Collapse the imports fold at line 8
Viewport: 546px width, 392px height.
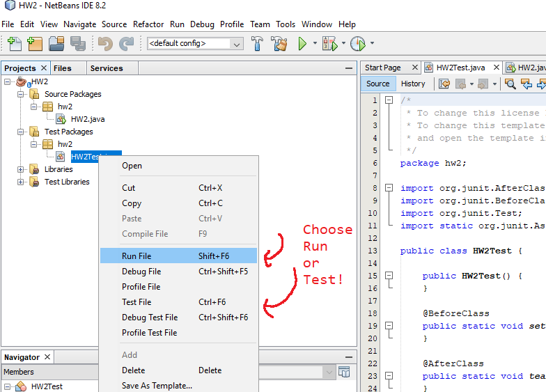[389, 188]
